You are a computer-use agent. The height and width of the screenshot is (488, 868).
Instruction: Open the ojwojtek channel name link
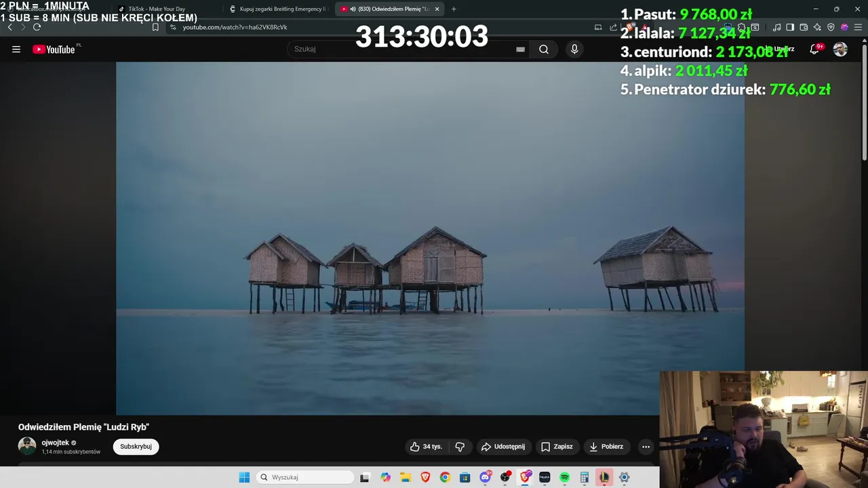coord(56,443)
